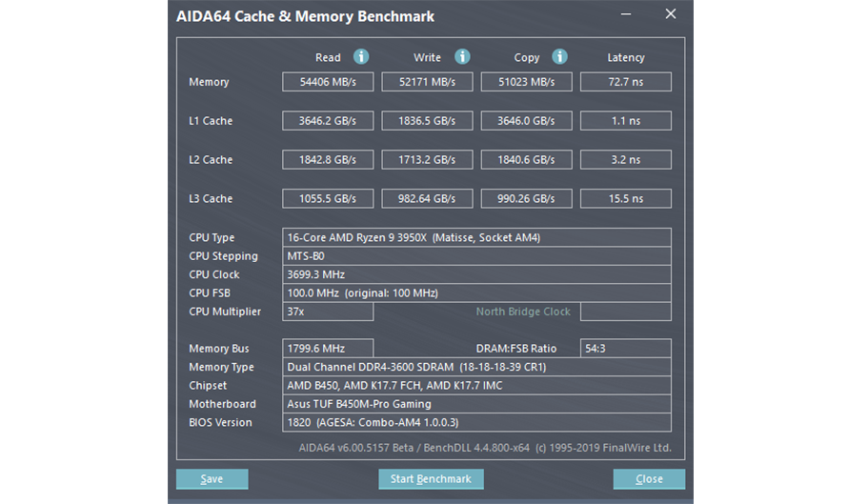The height and width of the screenshot is (504, 848).
Task: Click the empty North Bridge Clock field
Action: [625, 312]
